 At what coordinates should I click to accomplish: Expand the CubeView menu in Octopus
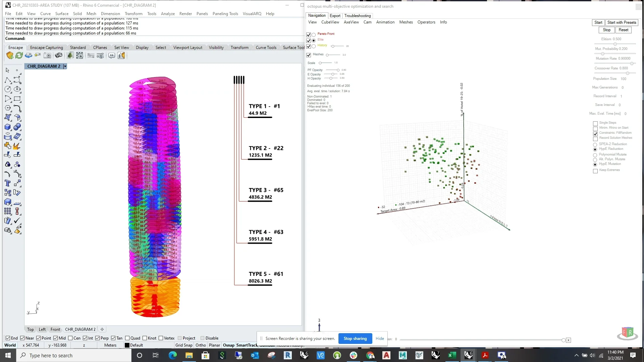(x=330, y=22)
